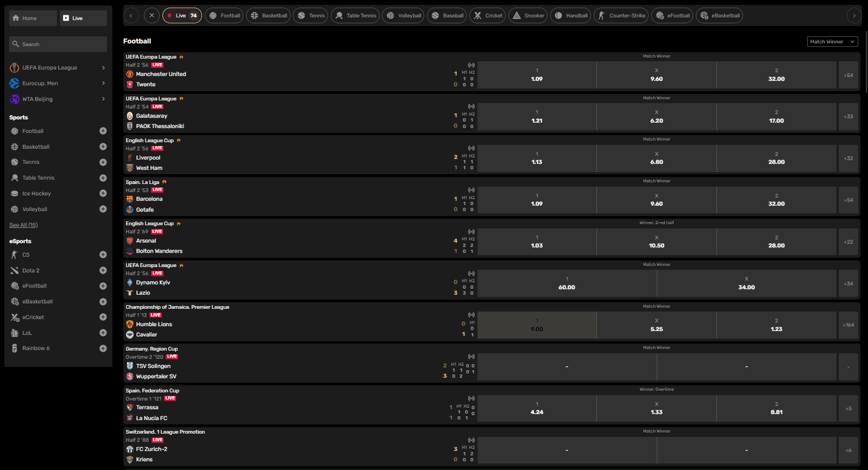Close the sport filter with X icon
Viewport: 868px width, 470px height.
pos(152,16)
